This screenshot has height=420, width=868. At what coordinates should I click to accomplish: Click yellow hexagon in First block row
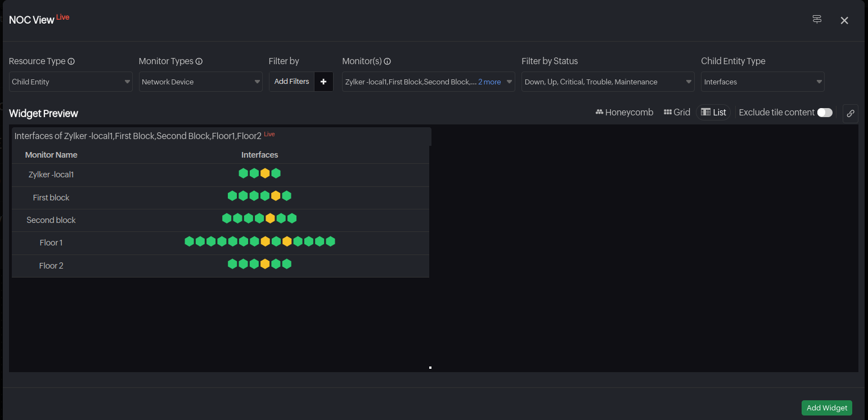point(276,196)
